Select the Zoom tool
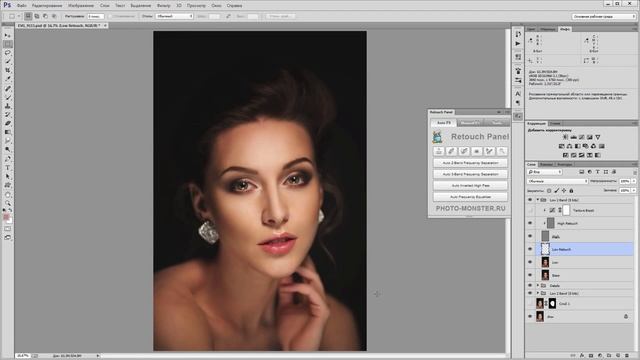 point(8,203)
